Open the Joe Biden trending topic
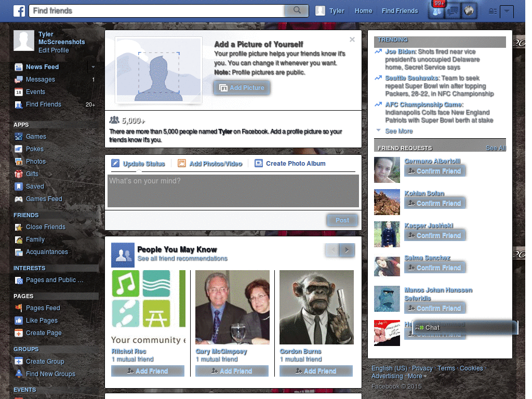Image resolution: width=532 pixels, height=399 pixels. point(400,51)
